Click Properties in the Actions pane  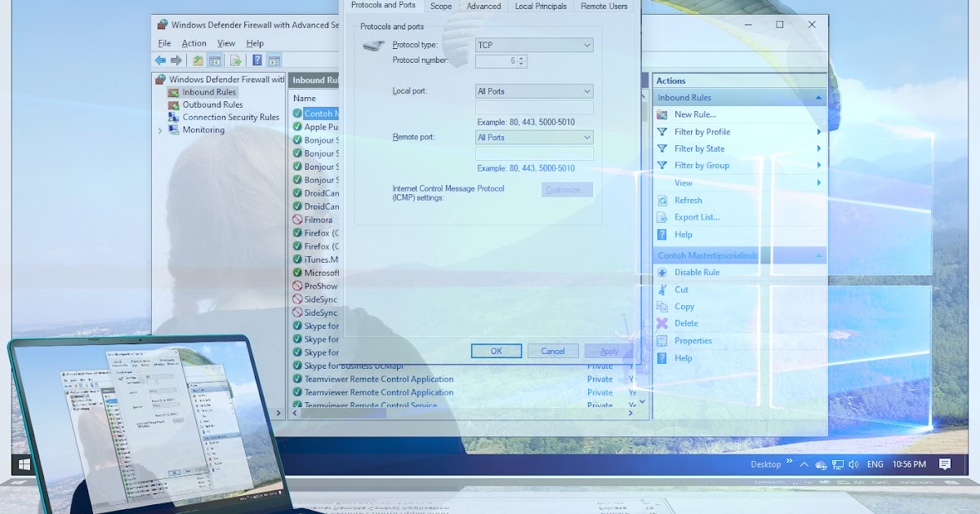coord(693,340)
